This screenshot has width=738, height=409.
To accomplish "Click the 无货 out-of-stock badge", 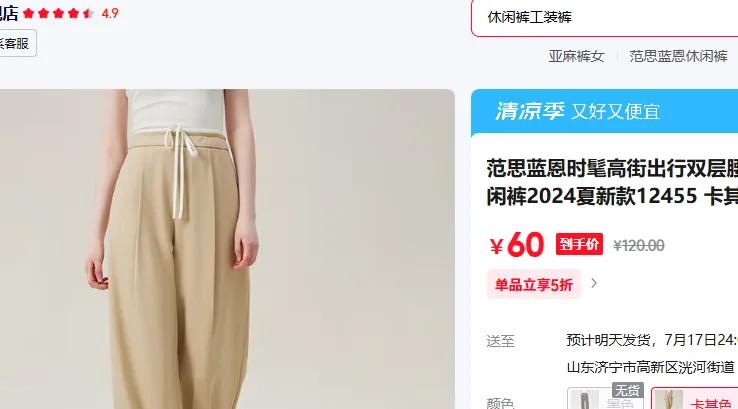I will point(627,390).
